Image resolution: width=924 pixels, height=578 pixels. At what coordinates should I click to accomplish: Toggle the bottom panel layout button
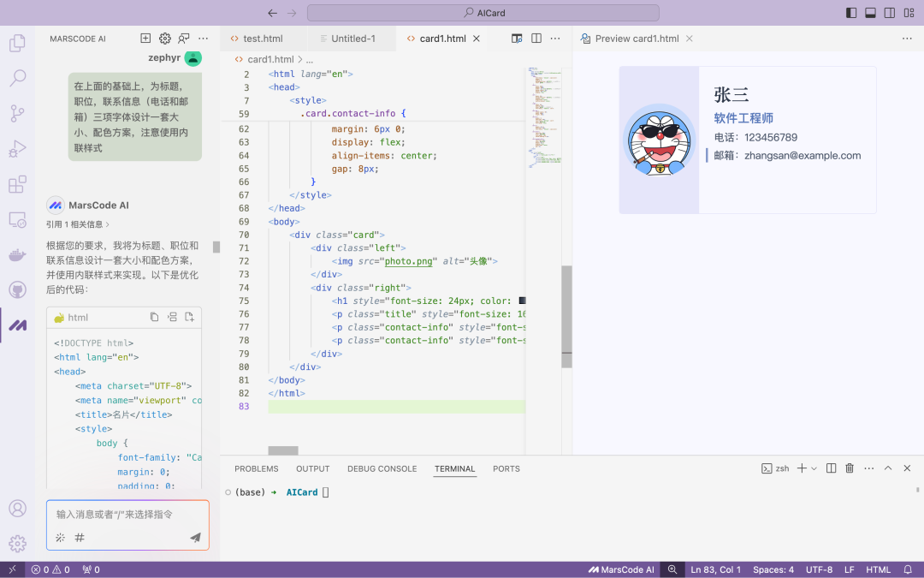pyautogui.click(x=870, y=13)
